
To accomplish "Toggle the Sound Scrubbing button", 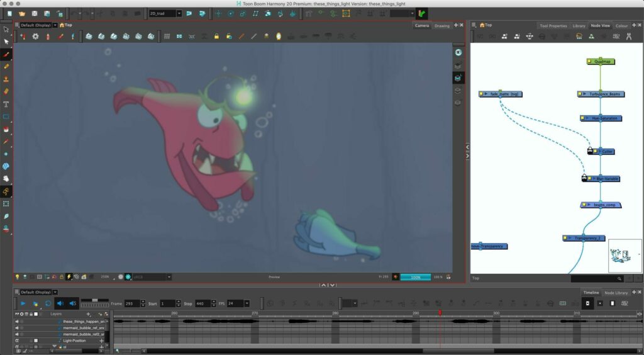I will 73,303.
